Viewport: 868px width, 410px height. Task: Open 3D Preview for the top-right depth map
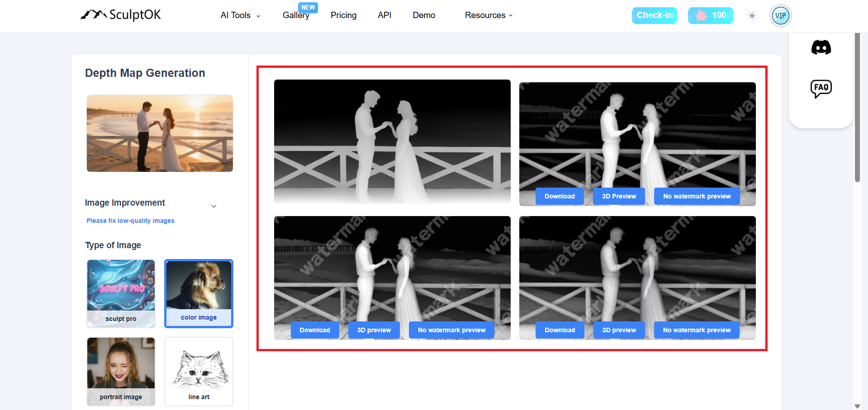click(618, 196)
